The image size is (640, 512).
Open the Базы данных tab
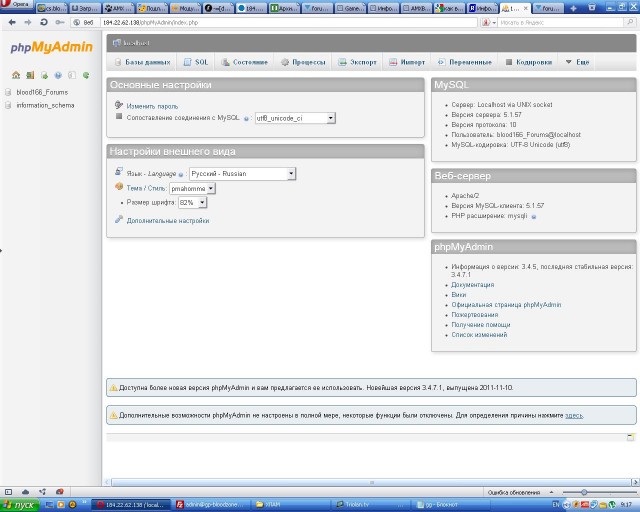coord(142,62)
